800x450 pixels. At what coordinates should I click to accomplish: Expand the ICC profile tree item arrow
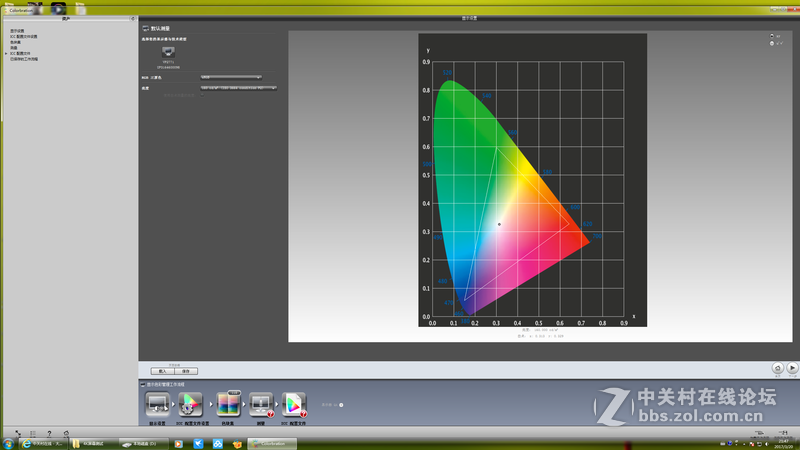[x=6, y=53]
